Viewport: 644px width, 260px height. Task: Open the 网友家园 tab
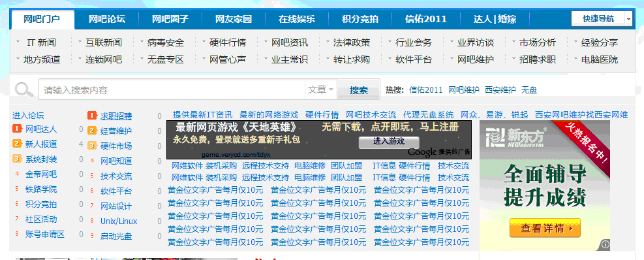(x=234, y=20)
